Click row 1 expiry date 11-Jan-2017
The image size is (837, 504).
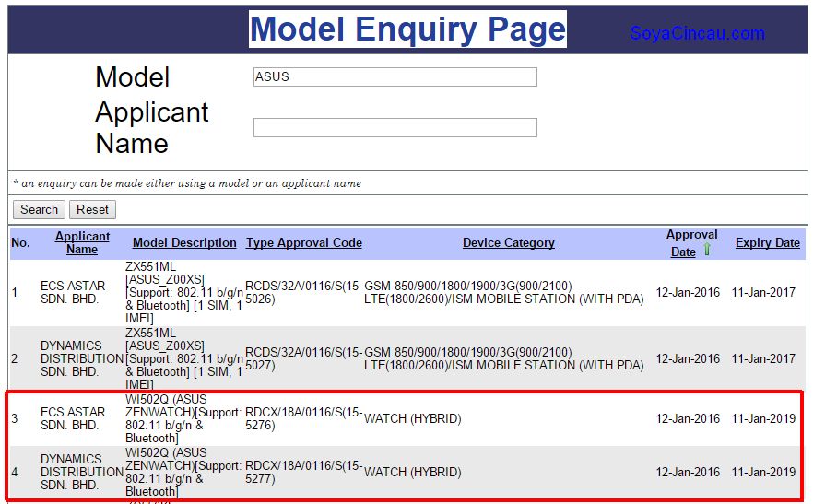[x=765, y=293]
